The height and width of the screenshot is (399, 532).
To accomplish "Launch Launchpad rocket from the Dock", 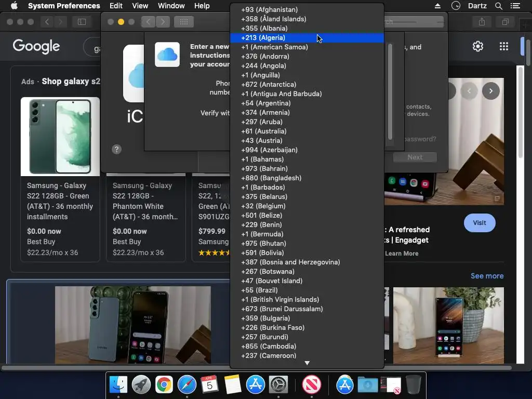I will click(x=141, y=385).
